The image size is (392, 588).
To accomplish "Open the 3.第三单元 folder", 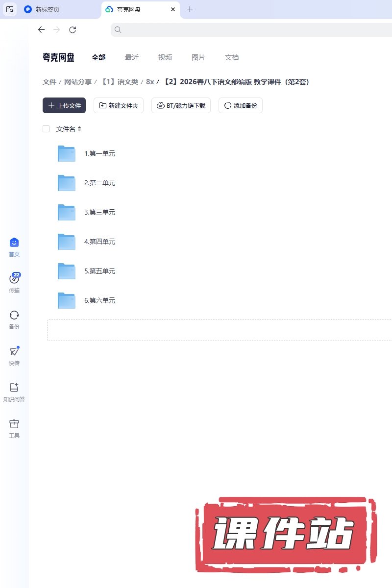I will click(x=99, y=212).
